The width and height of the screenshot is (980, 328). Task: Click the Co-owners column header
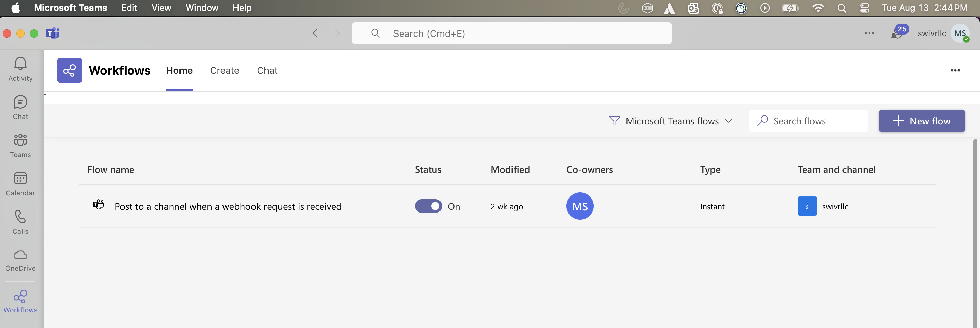[590, 169]
